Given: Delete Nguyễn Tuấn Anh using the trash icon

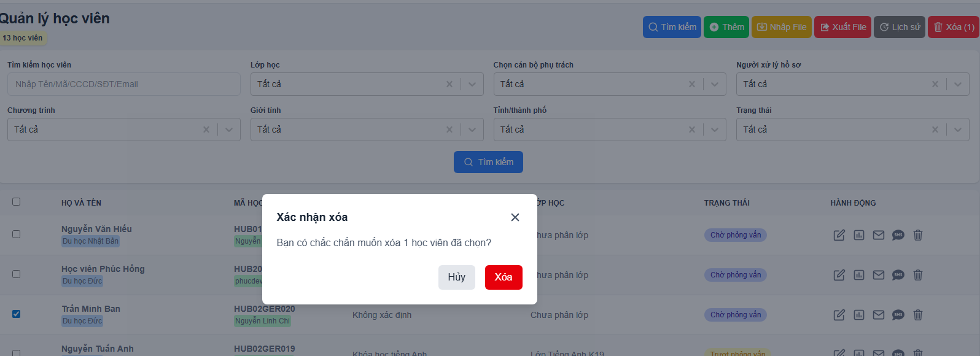Looking at the screenshot, I should tap(918, 353).
